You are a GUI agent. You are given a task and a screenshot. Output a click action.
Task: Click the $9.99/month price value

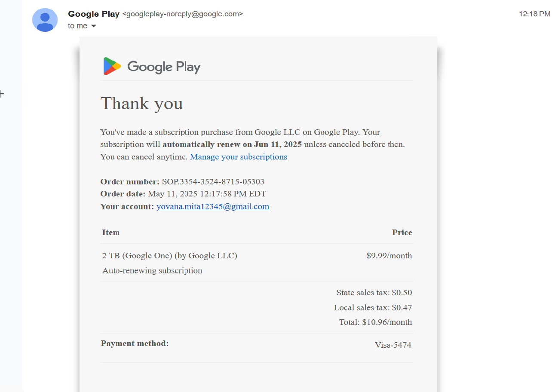pos(389,256)
